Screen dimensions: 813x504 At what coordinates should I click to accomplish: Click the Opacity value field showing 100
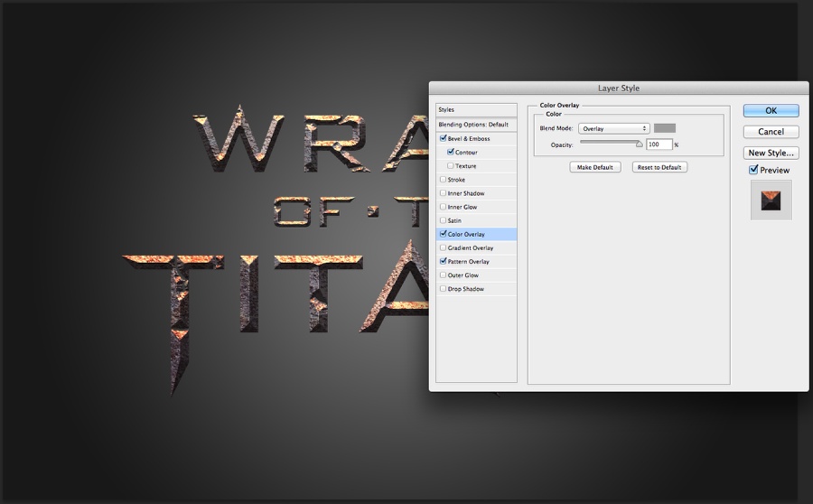659,145
